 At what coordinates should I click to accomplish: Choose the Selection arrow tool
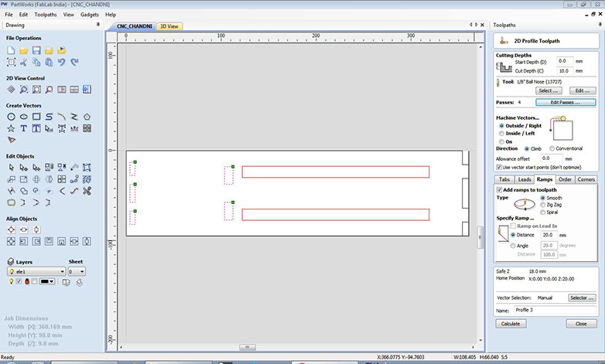pos(11,168)
